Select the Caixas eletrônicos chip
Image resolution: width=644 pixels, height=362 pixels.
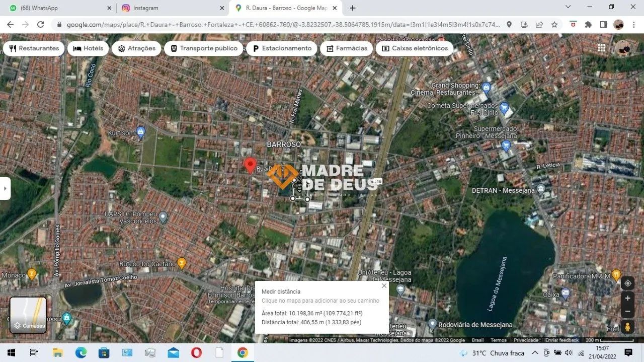coord(415,48)
